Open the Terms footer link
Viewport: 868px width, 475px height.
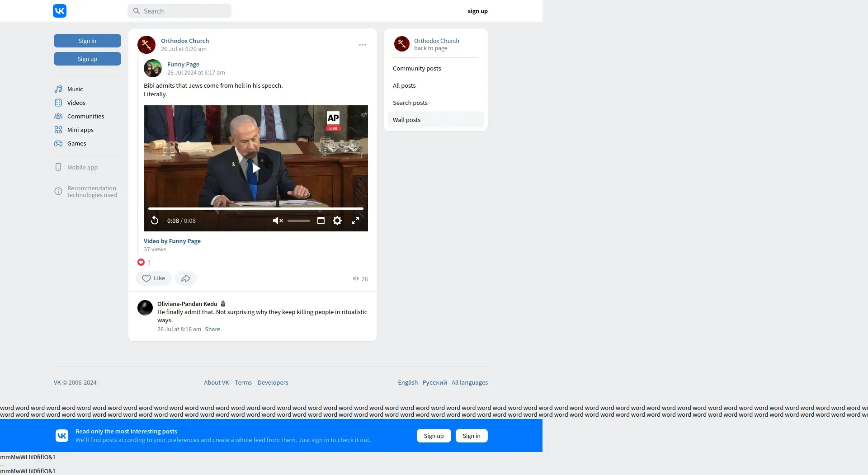(x=243, y=382)
